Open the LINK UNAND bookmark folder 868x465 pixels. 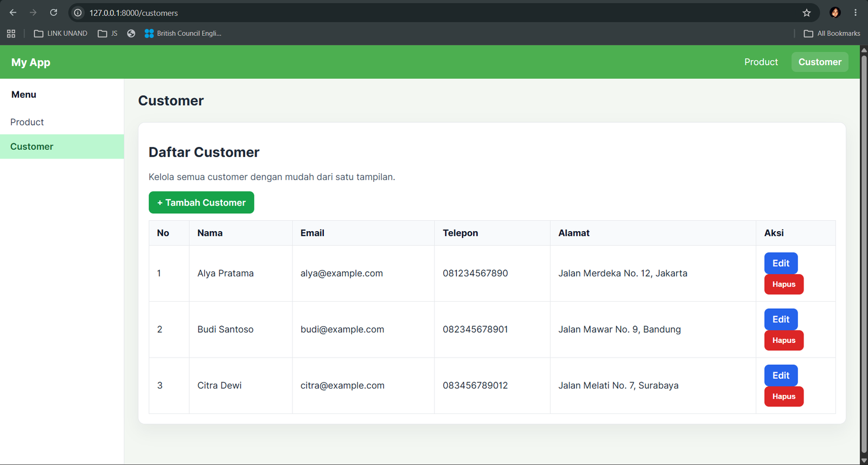[61, 34]
